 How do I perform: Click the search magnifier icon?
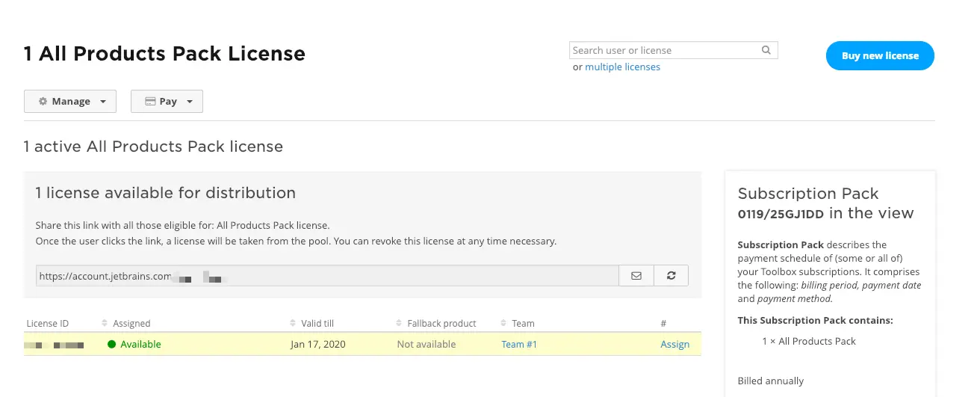point(766,50)
